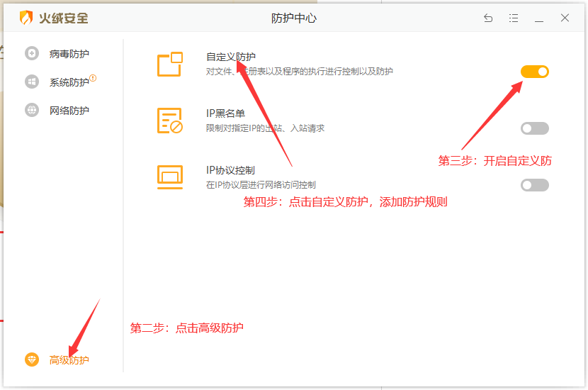Click the back arrow in title bar
The width and height of the screenshot is (588, 390).
click(488, 18)
